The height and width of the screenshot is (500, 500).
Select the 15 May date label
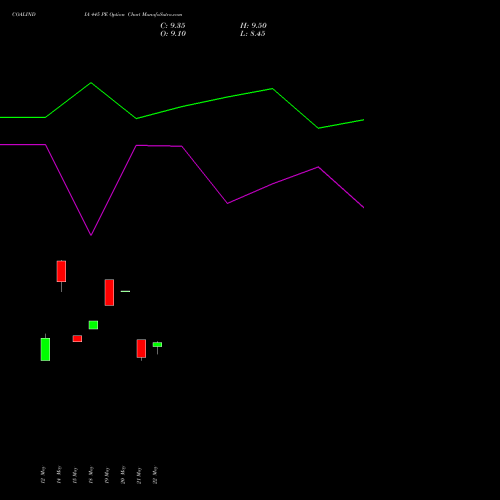click(75, 475)
